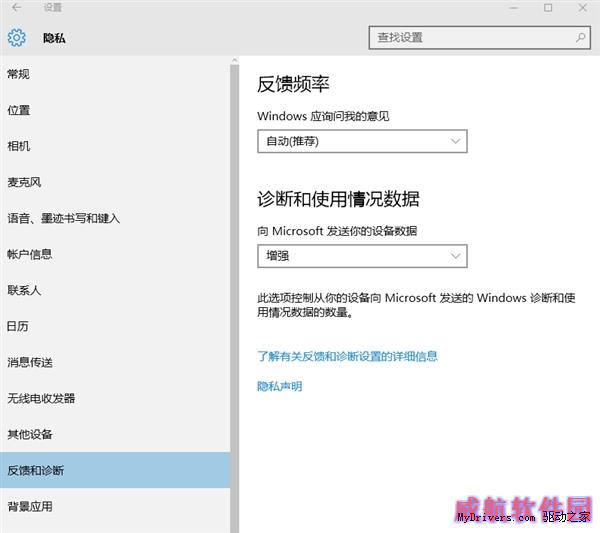Screen dimensions: 600x533
Task: Click the sidebar scroll-up arrow
Action: pos(234,60)
